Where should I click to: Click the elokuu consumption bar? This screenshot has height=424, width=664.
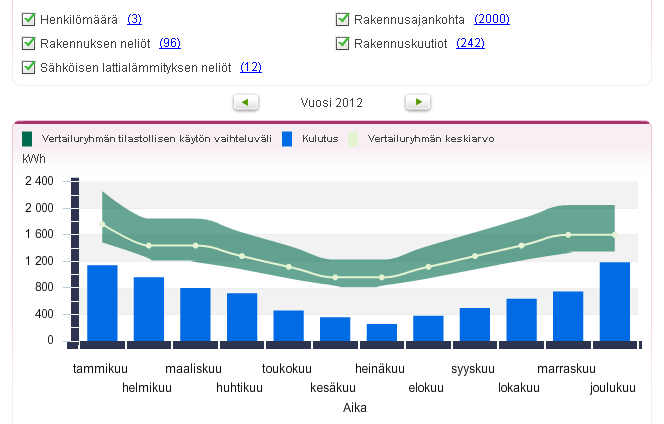428,328
